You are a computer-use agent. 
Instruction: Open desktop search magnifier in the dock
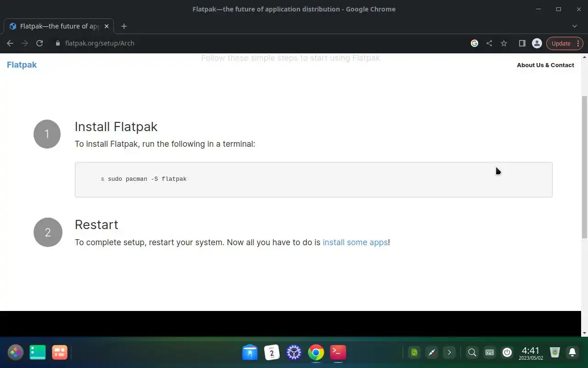[472, 352]
